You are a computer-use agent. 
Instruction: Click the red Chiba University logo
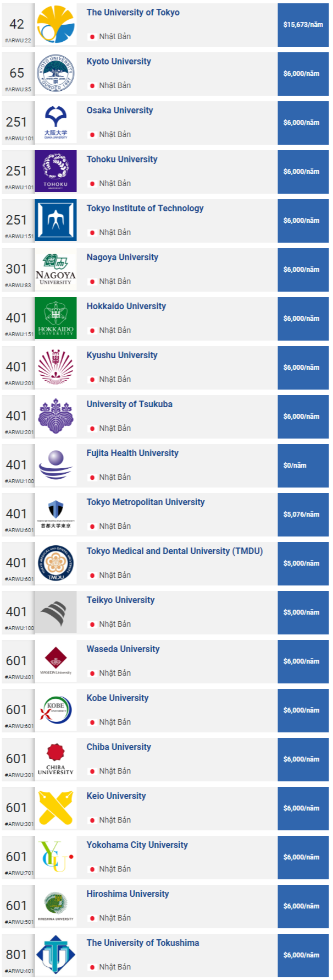pyautogui.click(x=56, y=759)
